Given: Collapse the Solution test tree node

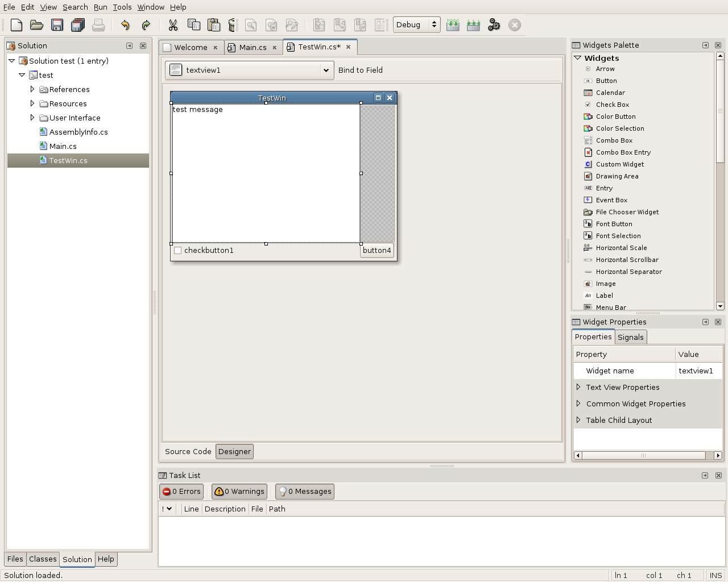Looking at the screenshot, I should coord(12,61).
